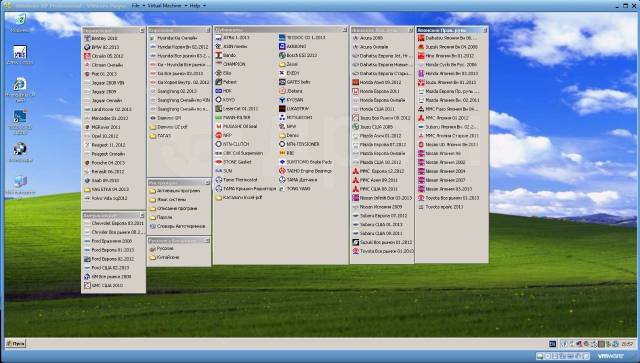
Task: Open the Mercedes 01.2012 list entry
Action: [106, 118]
